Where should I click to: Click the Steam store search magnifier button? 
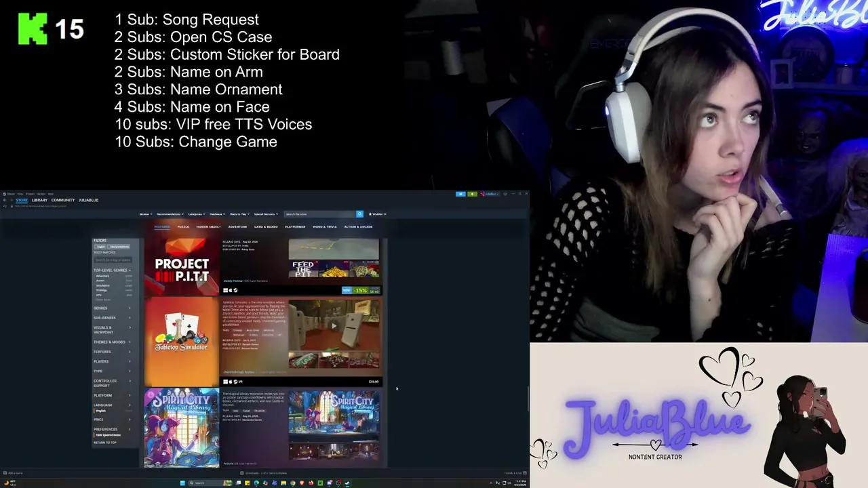pyautogui.click(x=360, y=214)
